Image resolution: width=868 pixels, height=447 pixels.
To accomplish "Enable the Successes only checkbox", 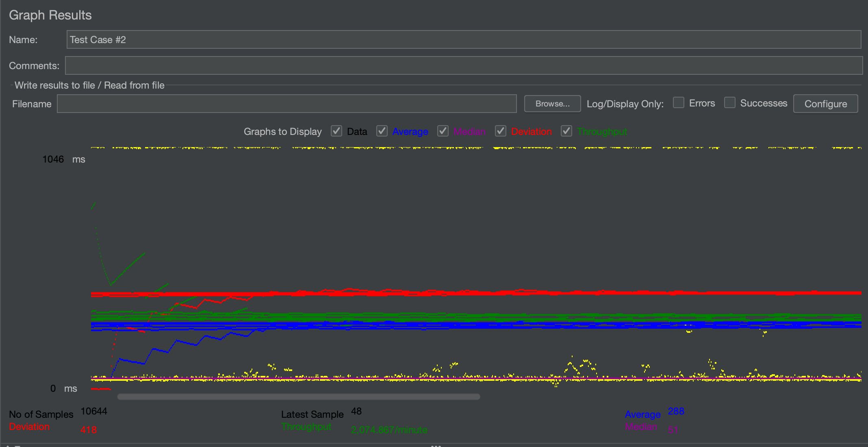I will coord(730,102).
